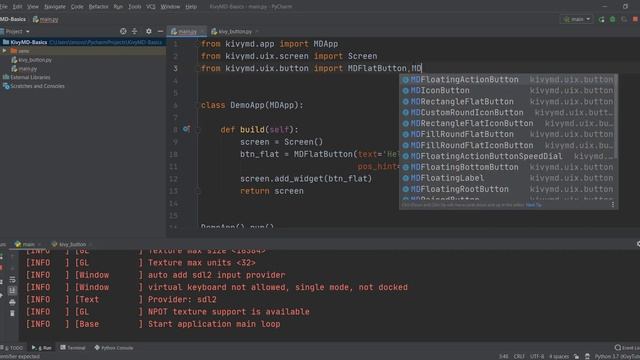Open the main run configuration dropdown
The image size is (640, 360).
(577, 19)
